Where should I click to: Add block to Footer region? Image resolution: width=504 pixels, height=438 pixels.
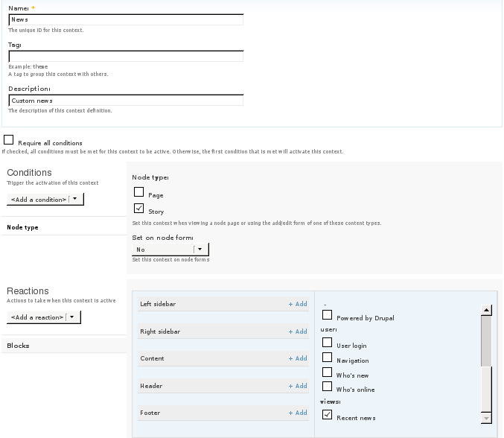click(298, 413)
